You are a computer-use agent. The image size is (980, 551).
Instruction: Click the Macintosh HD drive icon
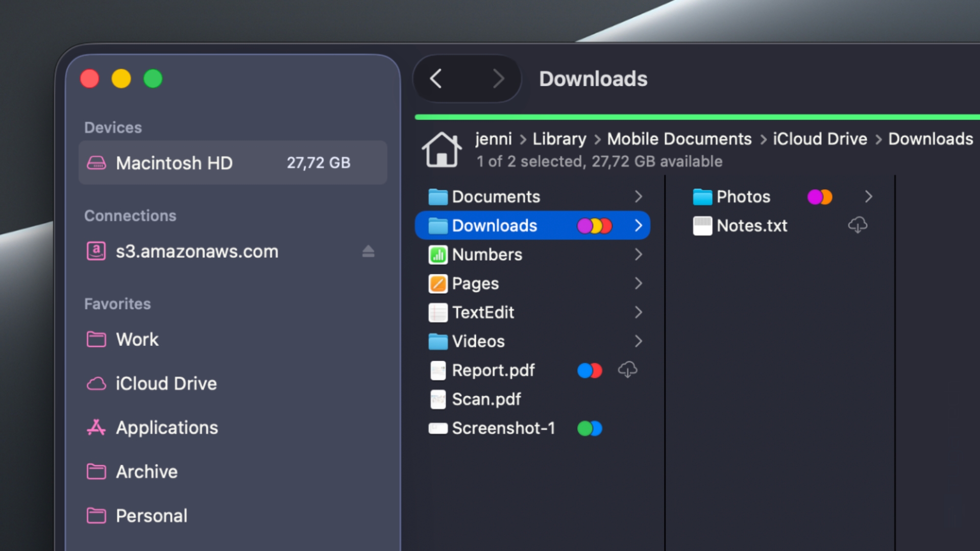tap(96, 163)
